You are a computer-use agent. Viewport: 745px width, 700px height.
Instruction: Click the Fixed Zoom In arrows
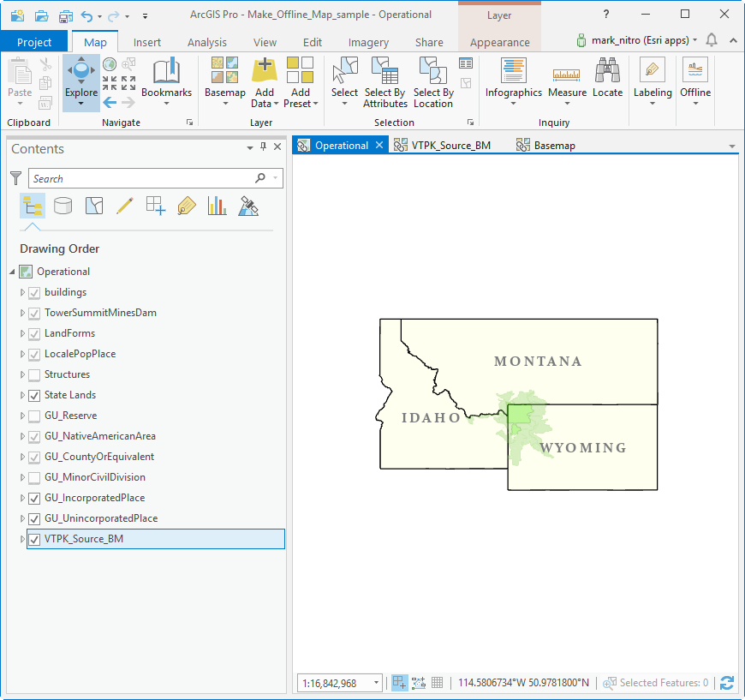[110, 83]
